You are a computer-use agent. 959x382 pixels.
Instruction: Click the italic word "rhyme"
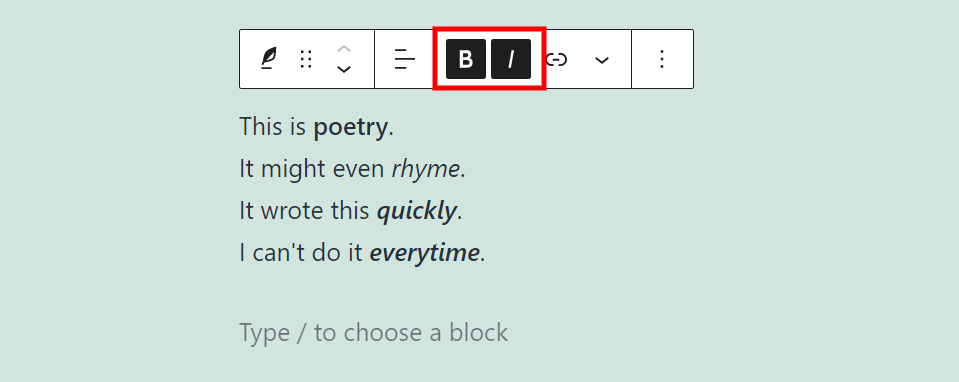pyautogui.click(x=426, y=169)
